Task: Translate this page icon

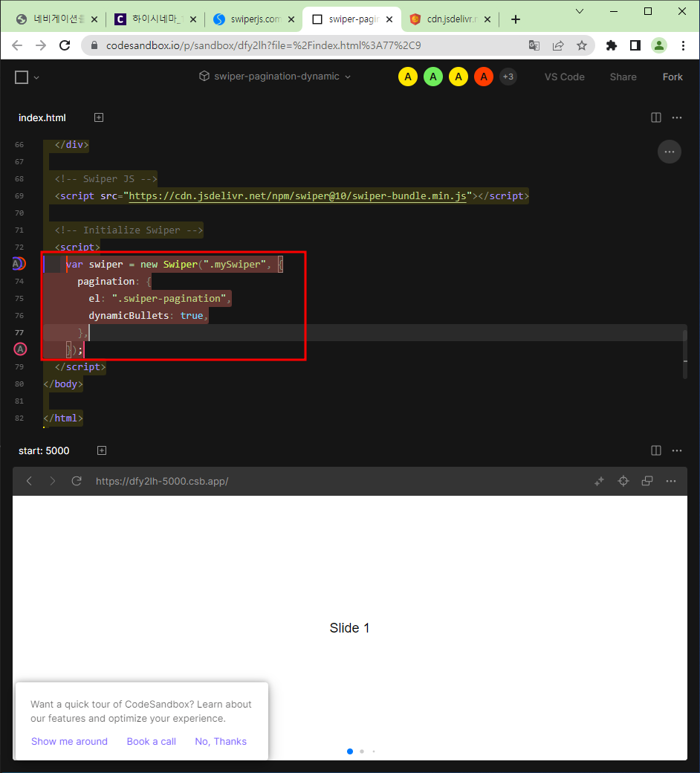Action: coord(534,46)
